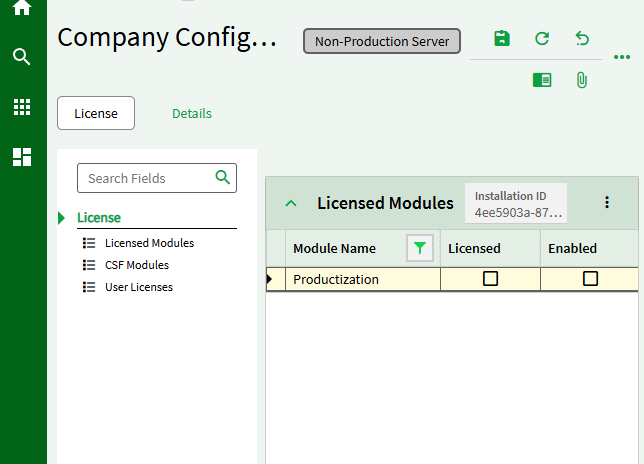
Task: Open the sidebar search icon
Action: click(x=22, y=56)
